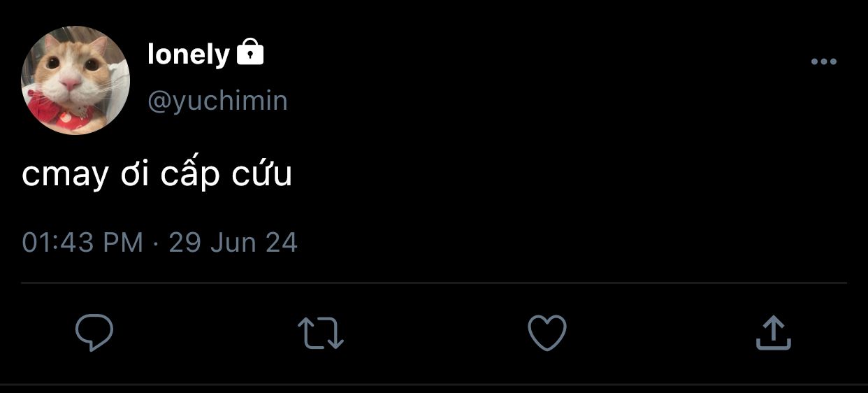Screen dimensions: 868x393
Task: Click the word cmay in the tweet
Action: tap(66, 176)
